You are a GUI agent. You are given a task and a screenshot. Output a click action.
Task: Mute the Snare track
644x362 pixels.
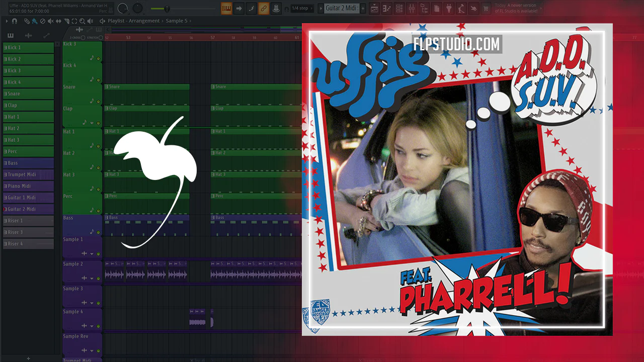[x=98, y=102]
